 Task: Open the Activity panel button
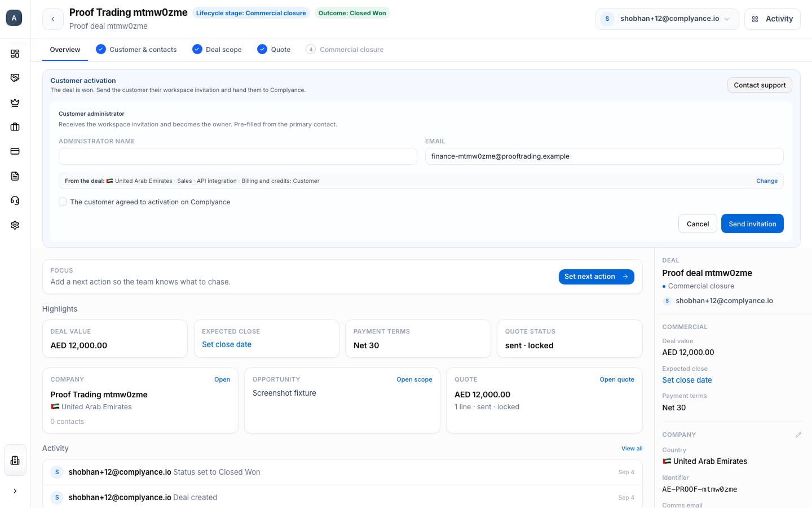tap(772, 19)
